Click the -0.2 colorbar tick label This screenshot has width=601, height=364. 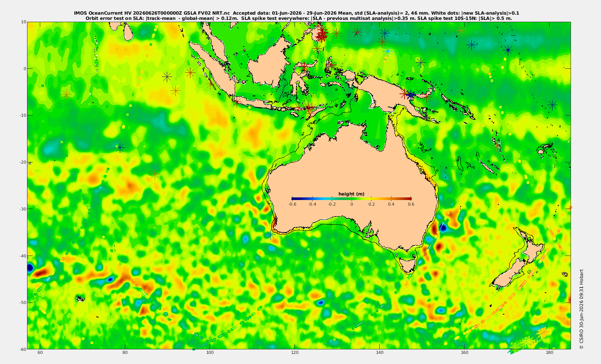click(x=332, y=204)
